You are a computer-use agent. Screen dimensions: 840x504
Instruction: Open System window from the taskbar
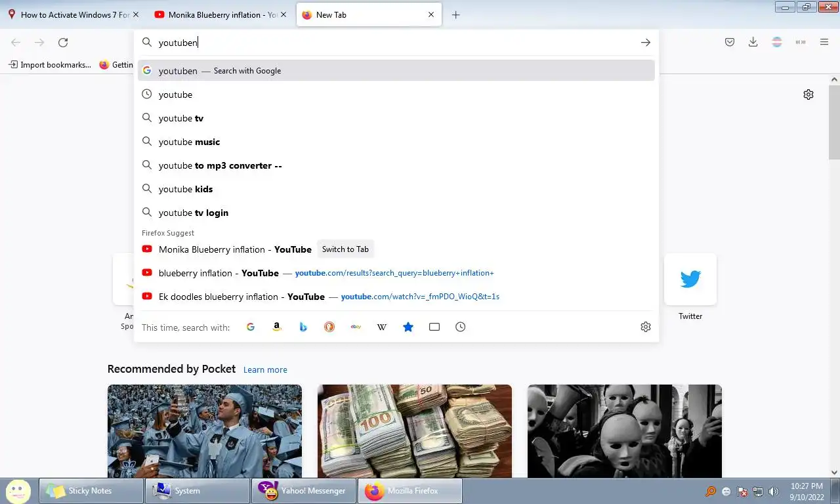(x=198, y=491)
